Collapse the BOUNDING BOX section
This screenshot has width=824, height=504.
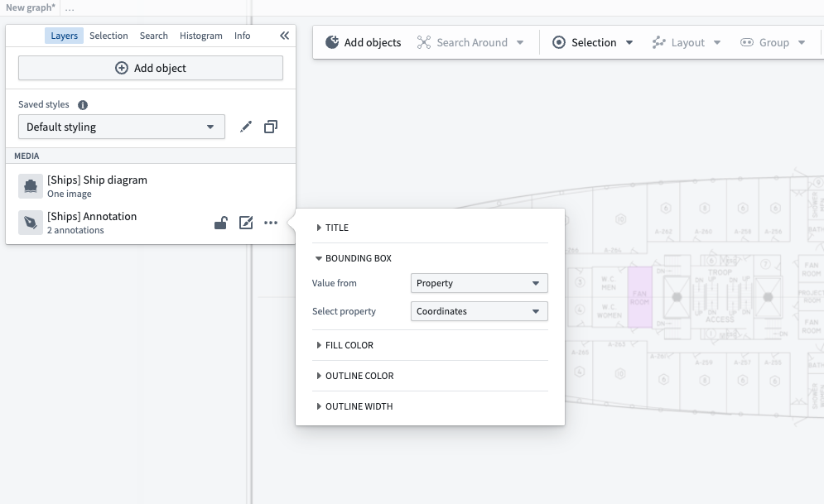[358, 258]
